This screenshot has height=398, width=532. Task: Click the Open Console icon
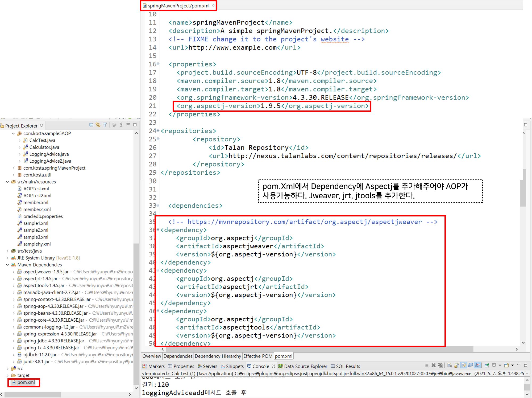[x=506, y=365]
